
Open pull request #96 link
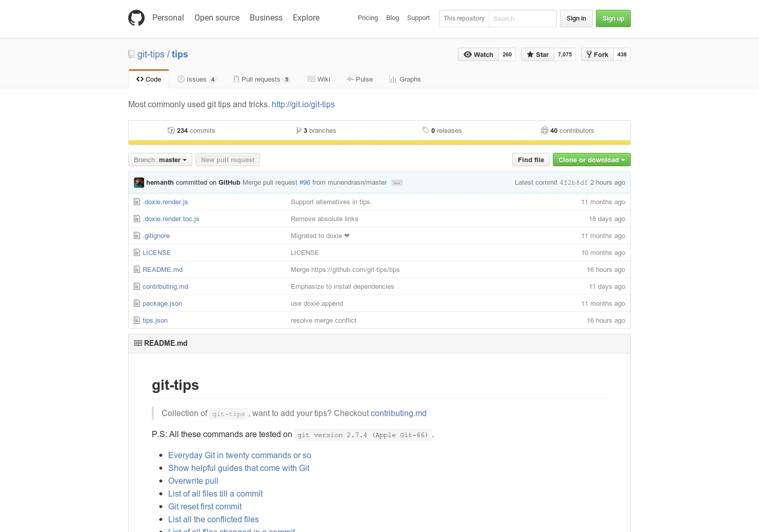pos(305,183)
